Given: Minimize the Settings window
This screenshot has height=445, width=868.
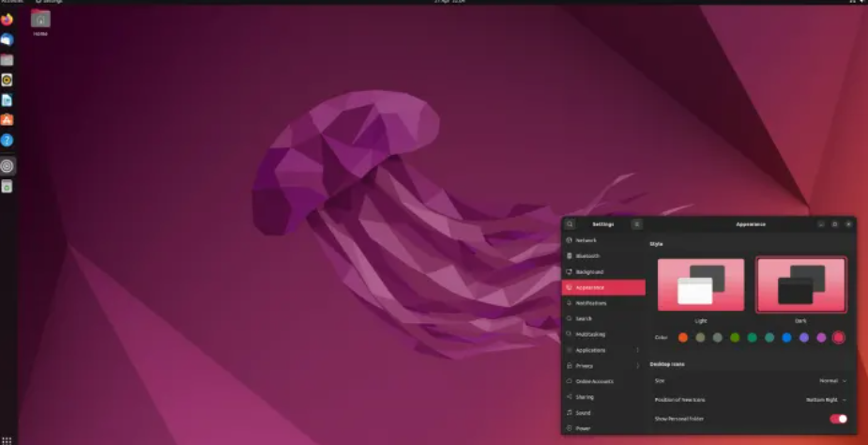Looking at the screenshot, I should point(821,223).
